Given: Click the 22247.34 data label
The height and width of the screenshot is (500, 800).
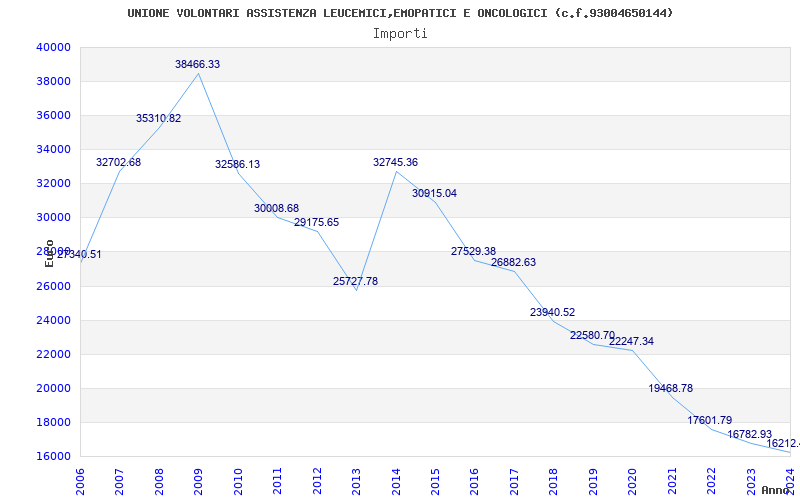Looking at the screenshot, I should click(632, 341).
